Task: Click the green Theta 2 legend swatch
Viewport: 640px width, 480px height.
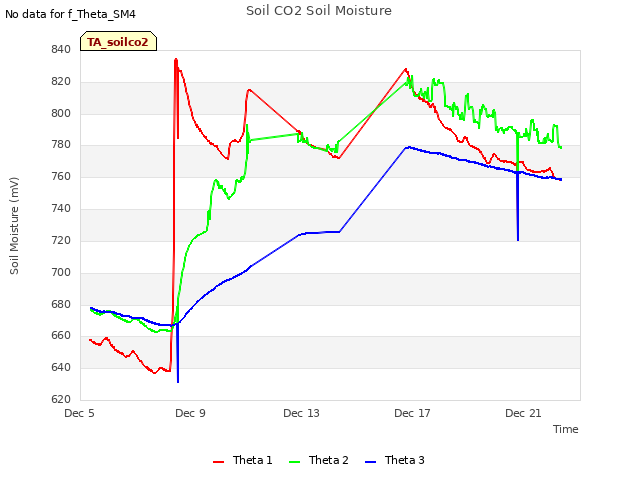Action: pyautogui.click(x=295, y=462)
